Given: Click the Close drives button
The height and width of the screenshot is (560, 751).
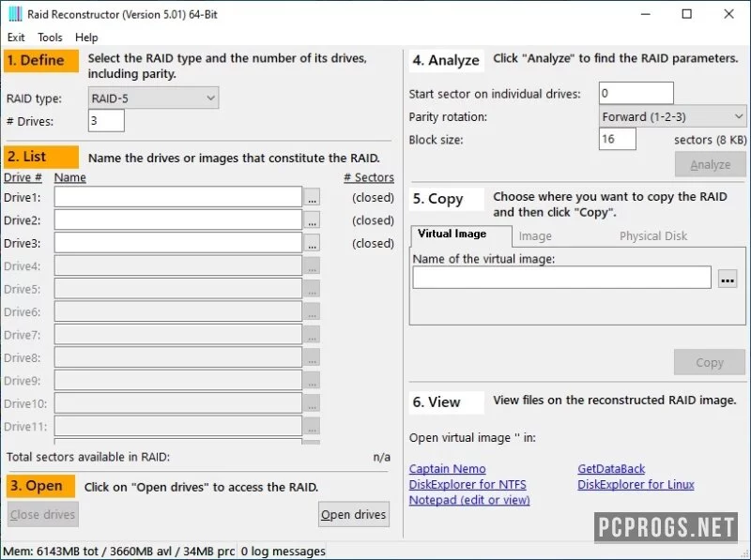Looking at the screenshot, I should click(42, 515).
